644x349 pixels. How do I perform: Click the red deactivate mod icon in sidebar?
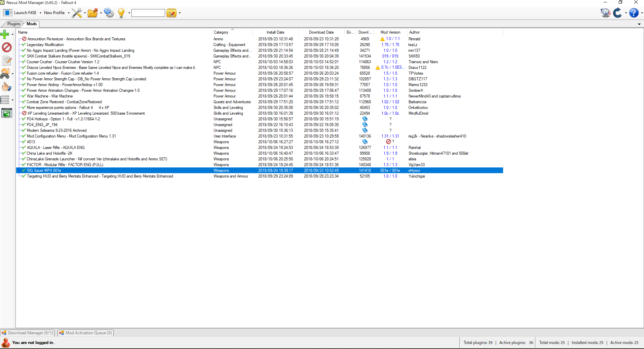(7, 47)
